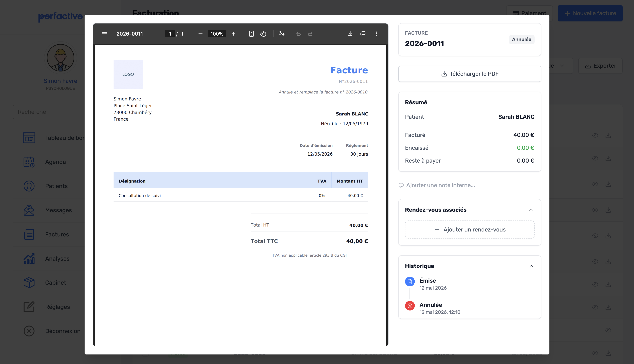Click the undo arrow in PDF toolbar

click(298, 34)
